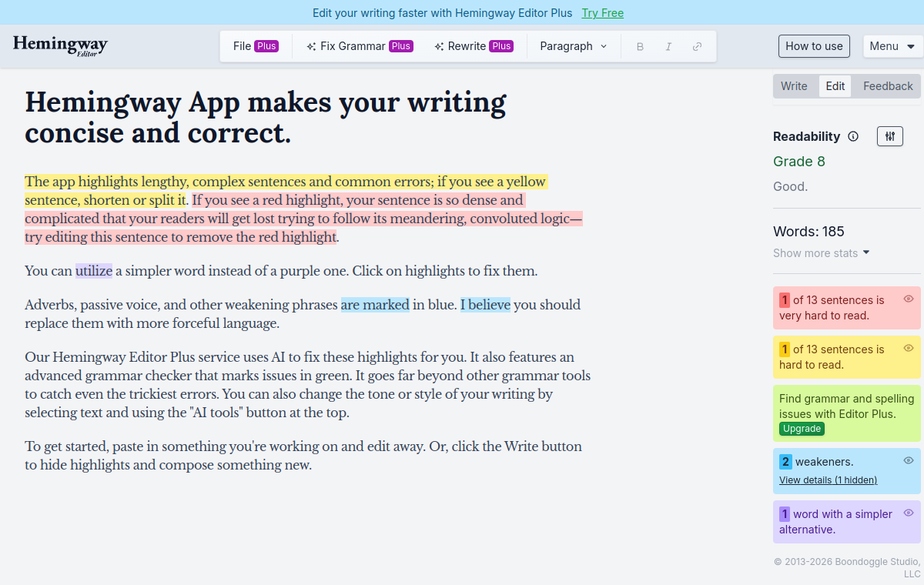Click the blue highlighted phrase are marked
The height and width of the screenshot is (585, 924).
coord(375,305)
